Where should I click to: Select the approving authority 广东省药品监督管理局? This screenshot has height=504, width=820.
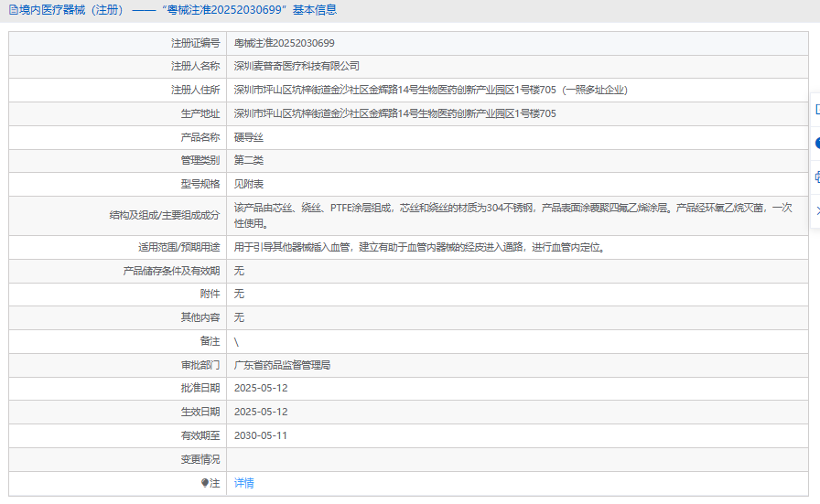tap(282, 365)
